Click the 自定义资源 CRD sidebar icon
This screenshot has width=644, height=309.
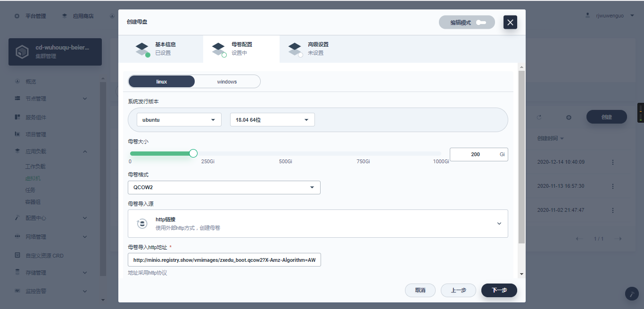[x=17, y=256]
